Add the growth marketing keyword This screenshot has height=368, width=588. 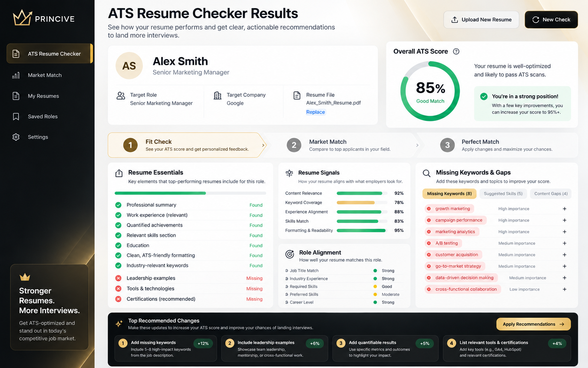click(x=565, y=209)
